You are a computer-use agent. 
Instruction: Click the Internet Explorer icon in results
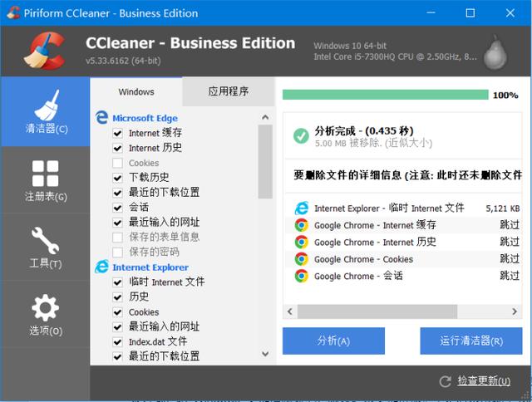click(x=301, y=208)
